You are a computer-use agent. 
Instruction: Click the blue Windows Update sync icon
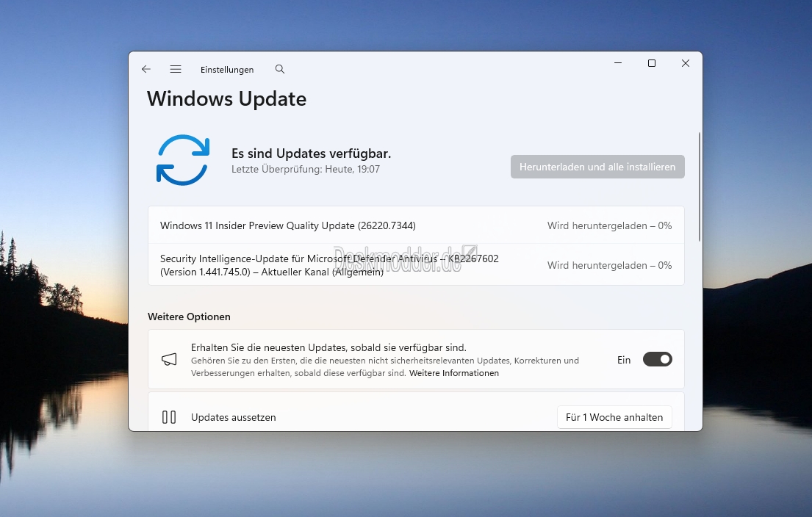(x=183, y=159)
